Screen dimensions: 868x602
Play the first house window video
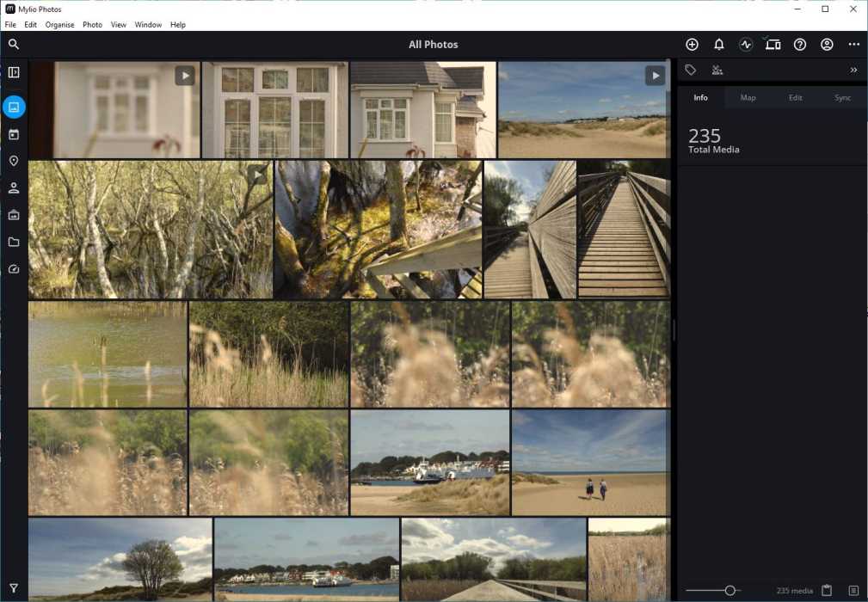(x=185, y=76)
